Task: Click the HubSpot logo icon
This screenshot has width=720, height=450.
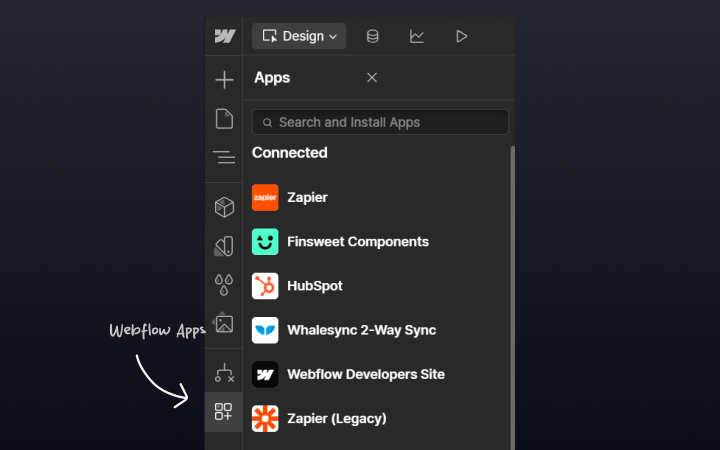Action: click(x=265, y=286)
